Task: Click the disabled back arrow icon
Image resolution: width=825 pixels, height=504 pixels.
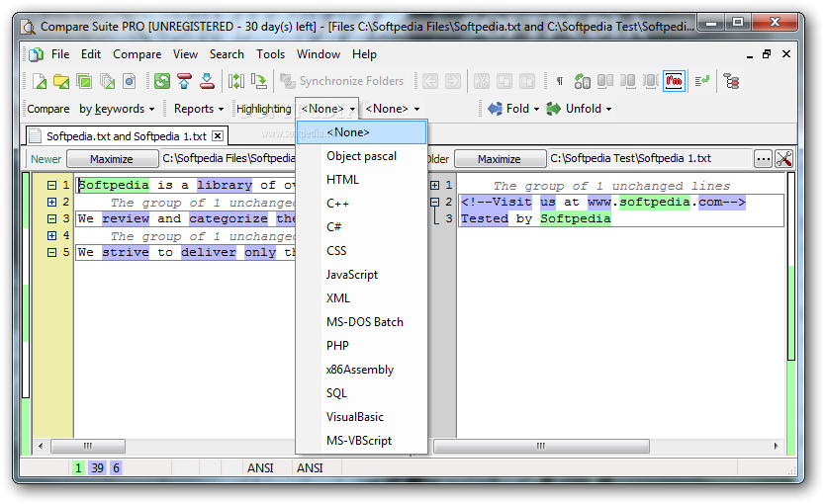Action: [430, 81]
